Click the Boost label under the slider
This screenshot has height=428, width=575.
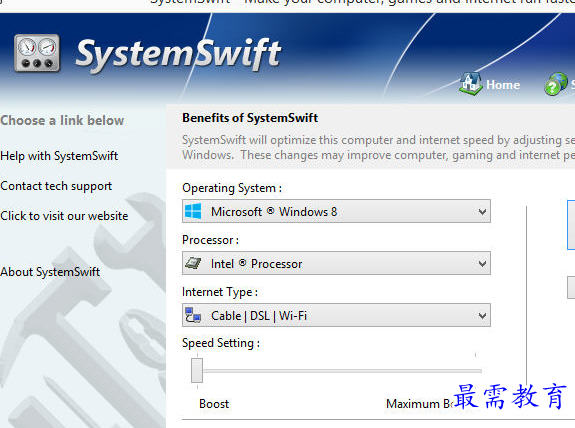point(214,404)
